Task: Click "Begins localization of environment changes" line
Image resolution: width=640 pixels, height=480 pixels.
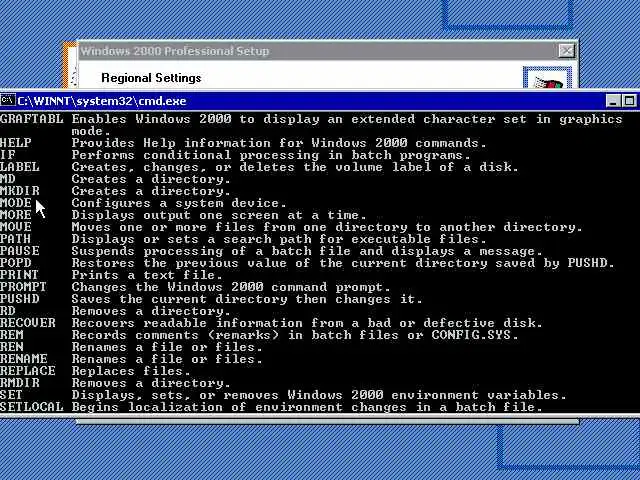Action: (x=307, y=407)
